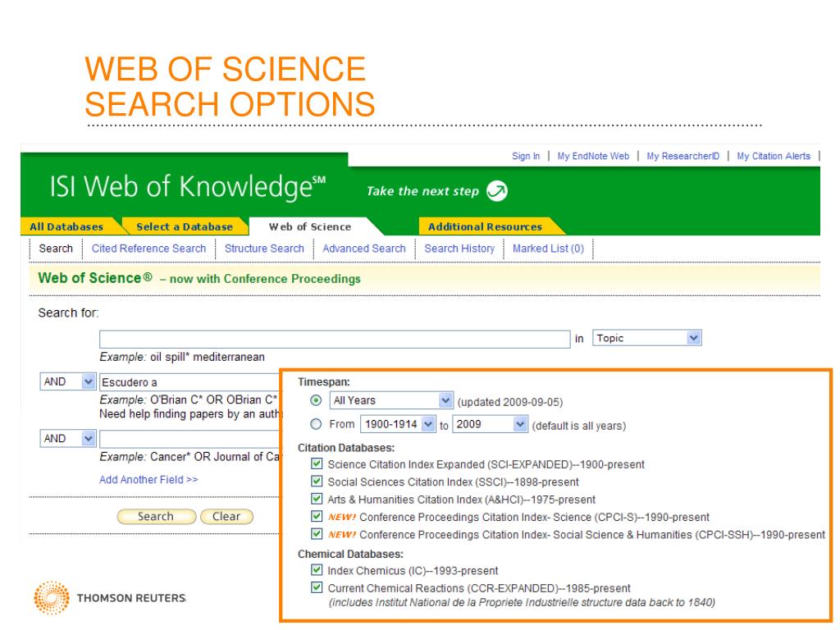Uncheck Arts & Humanities Citation Index checkbox
Viewport: 840px width, 630px height.
317,499
